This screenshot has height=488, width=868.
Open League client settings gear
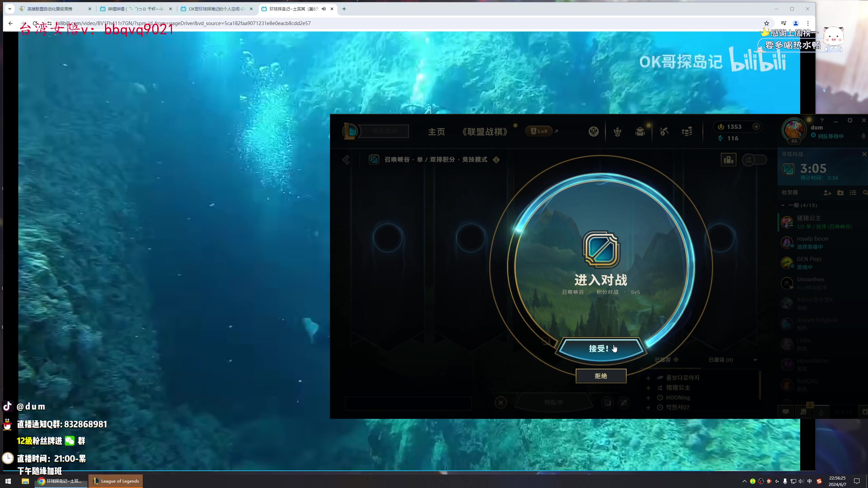pos(850,121)
